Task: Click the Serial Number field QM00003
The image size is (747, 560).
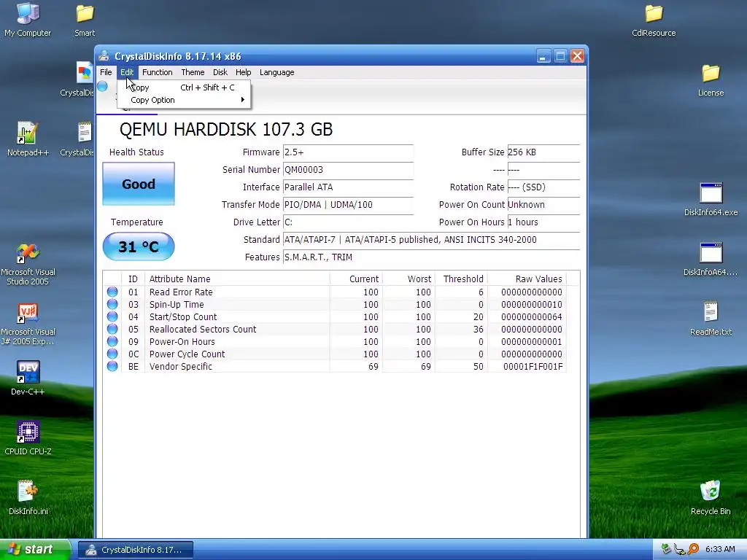Action: [x=348, y=169]
